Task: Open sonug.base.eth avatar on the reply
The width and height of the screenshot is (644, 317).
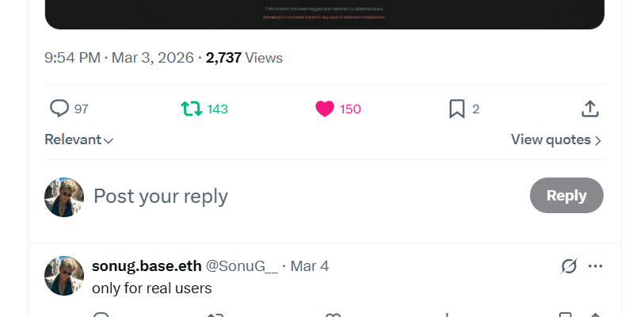Action: (x=64, y=276)
